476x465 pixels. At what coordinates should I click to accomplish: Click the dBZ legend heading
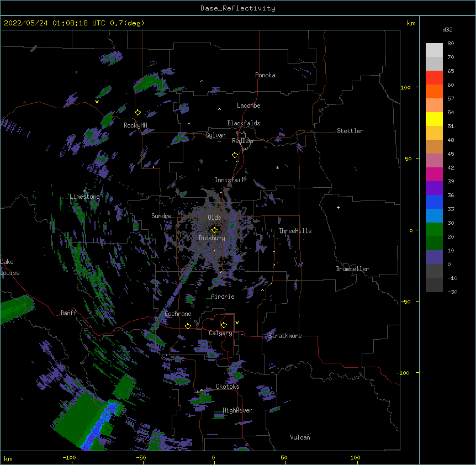point(447,29)
